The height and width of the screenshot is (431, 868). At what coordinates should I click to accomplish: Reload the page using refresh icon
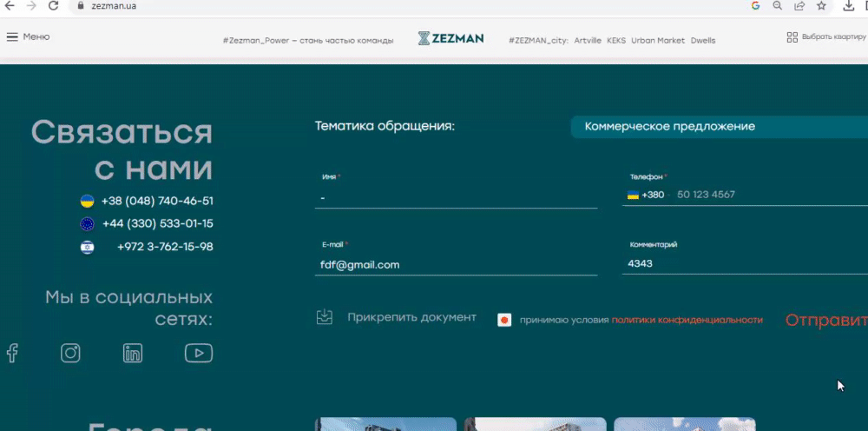click(53, 5)
